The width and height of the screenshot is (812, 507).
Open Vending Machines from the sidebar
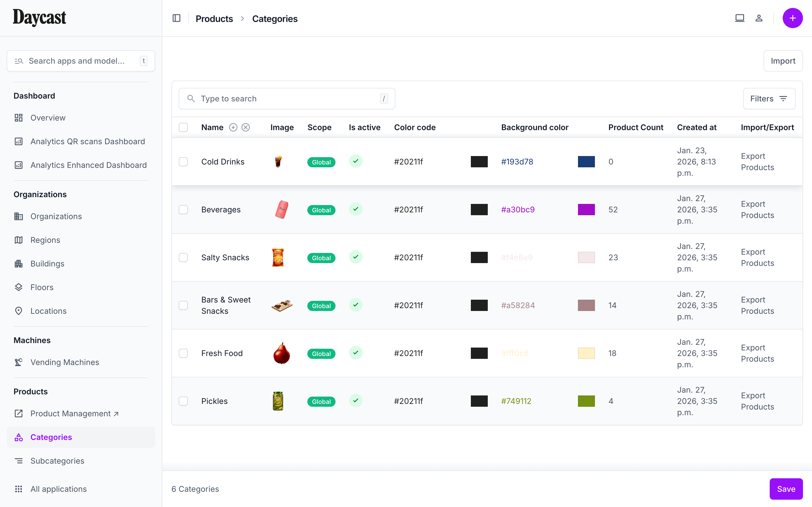point(64,362)
